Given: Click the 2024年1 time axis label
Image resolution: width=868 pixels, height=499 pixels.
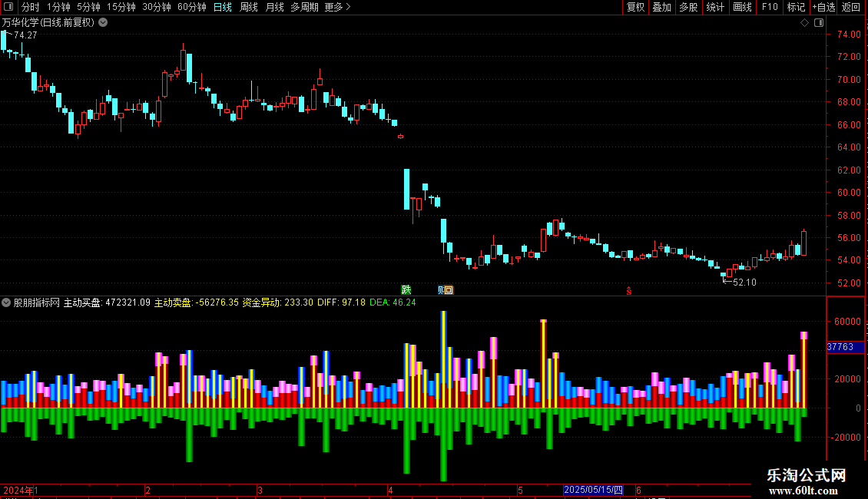Looking at the screenshot, I should [x=21, y=490].
